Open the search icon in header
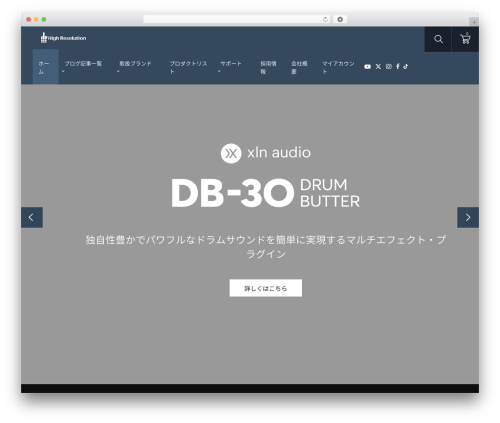Viewport: 500px width, 423px height. point(438,39)
